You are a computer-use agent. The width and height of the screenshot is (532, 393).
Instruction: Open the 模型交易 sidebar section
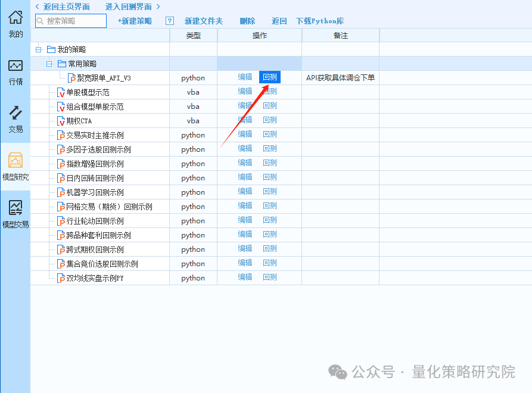click(15, 214)
